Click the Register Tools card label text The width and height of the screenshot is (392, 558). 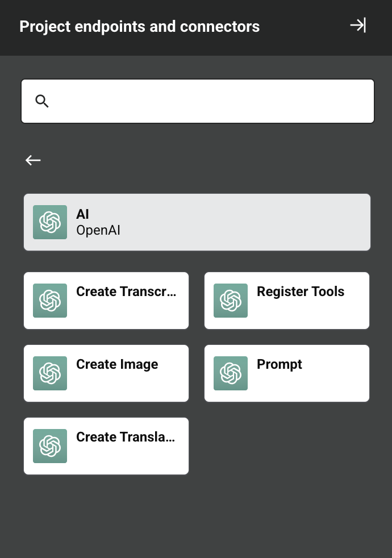point(301,292)
